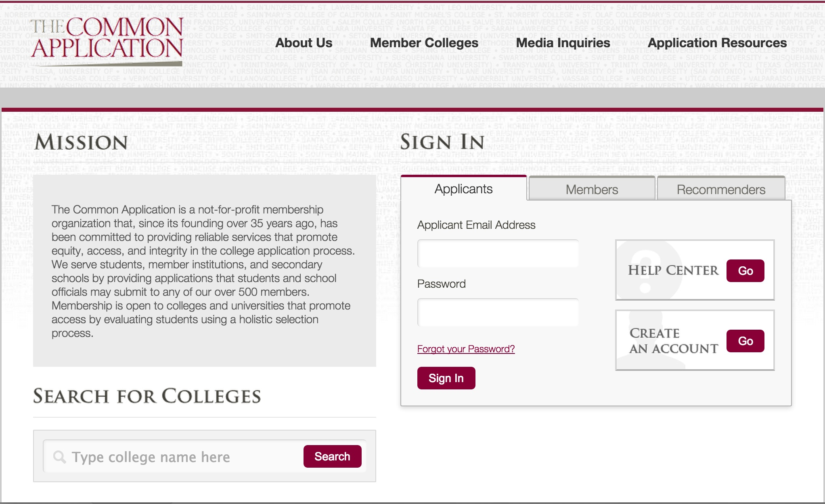This screenshot has width=825, height=504.
Task: Select the Applicants tab
Action: tap(463, 188)
